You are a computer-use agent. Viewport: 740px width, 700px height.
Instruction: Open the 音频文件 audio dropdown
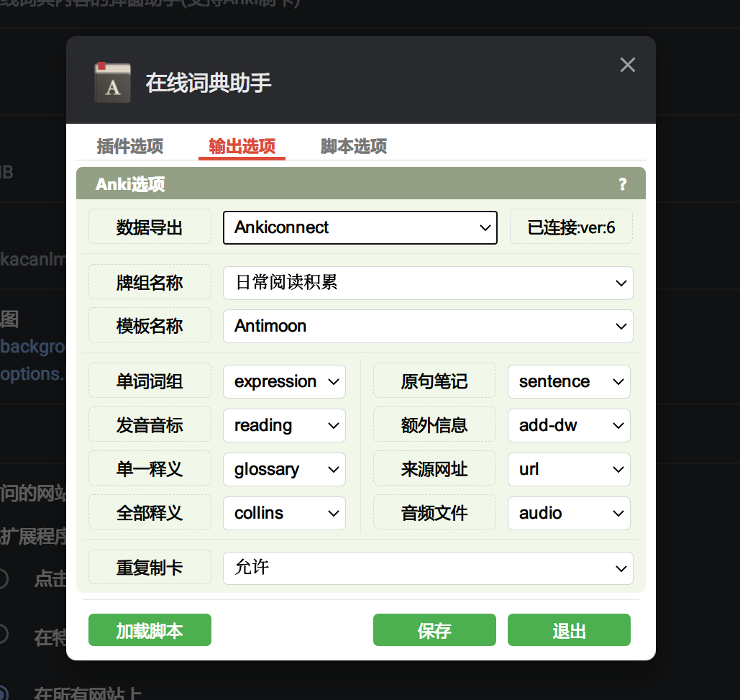click(x=569, y=513)
